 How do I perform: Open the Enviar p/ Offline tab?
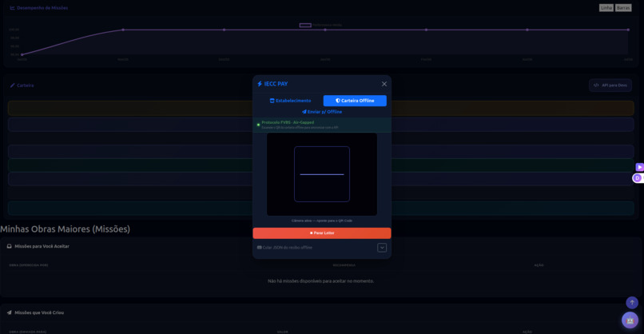[x=322, y=112]
